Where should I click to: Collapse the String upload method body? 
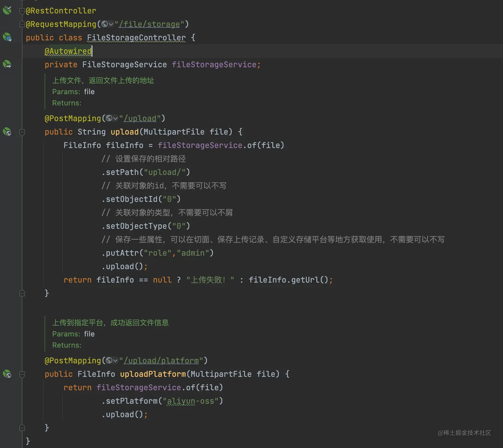click(x=22, y=132)
